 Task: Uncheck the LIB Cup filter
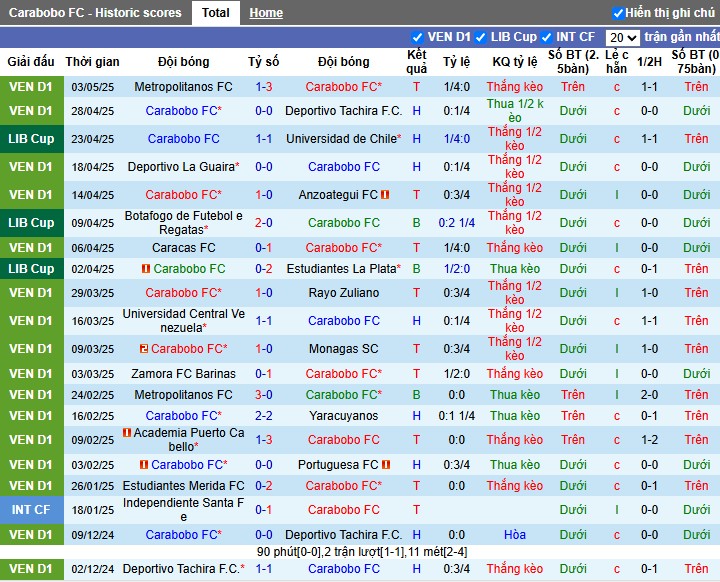coord(480,37)
